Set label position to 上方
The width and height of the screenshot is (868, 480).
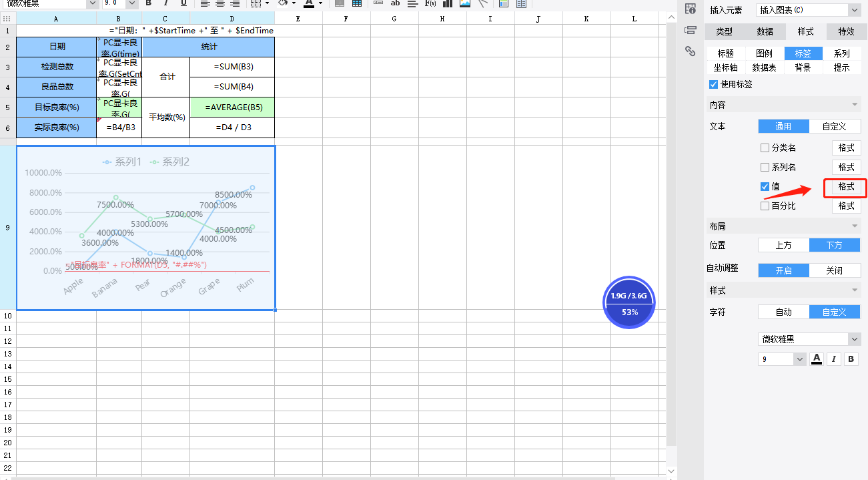[783, 245]
